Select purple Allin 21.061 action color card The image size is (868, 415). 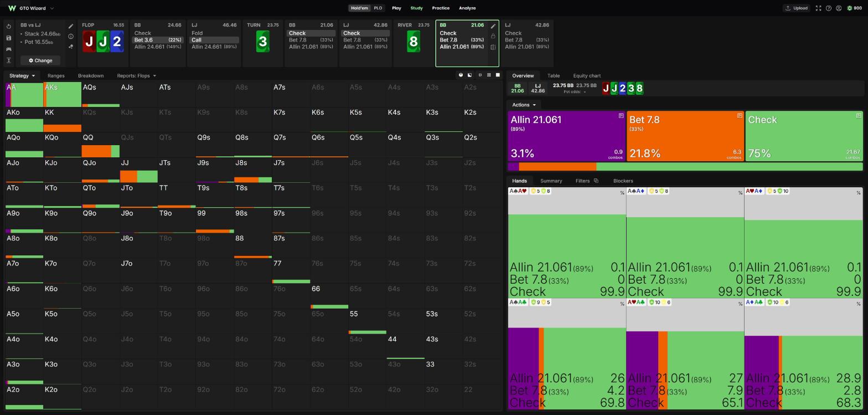[x=567, y=136]
